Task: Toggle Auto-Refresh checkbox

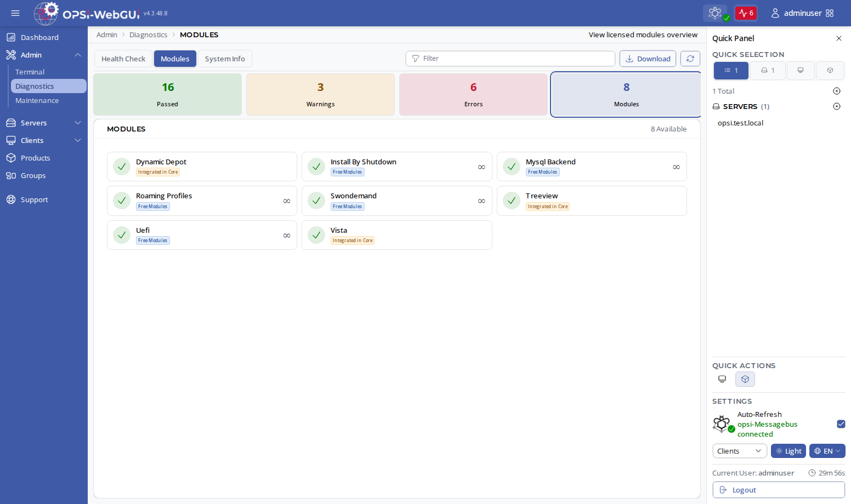Action: coord(841,424)
